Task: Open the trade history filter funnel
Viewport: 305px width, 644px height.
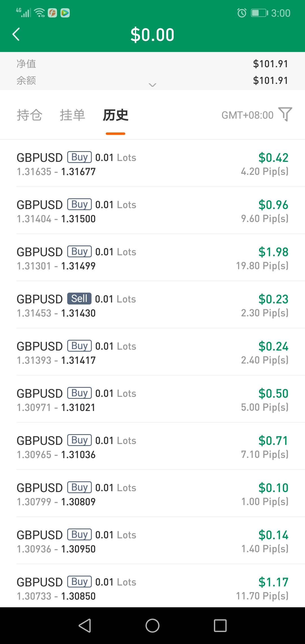Action: (285, 114)
